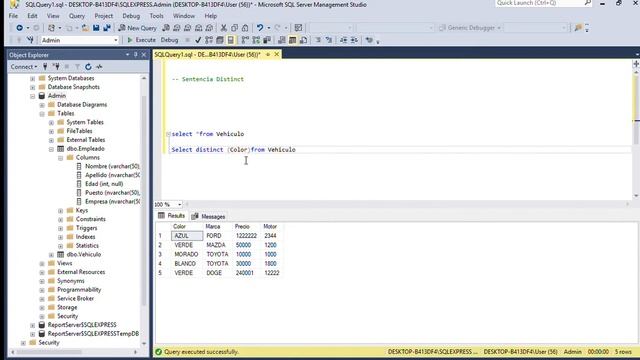Click the Select distinct query line
The height and width of the screenshot is (360, 640).
[x=233, y=150]
